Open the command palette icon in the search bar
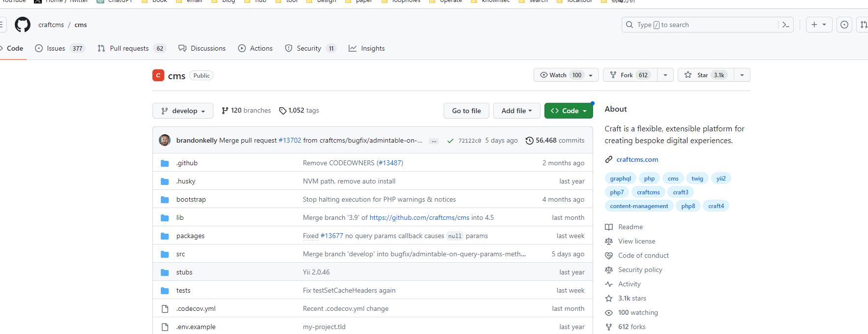 pos(785,25)
